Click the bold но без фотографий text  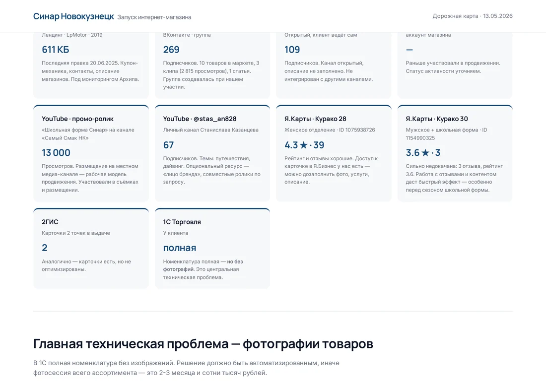click(203, 265)
